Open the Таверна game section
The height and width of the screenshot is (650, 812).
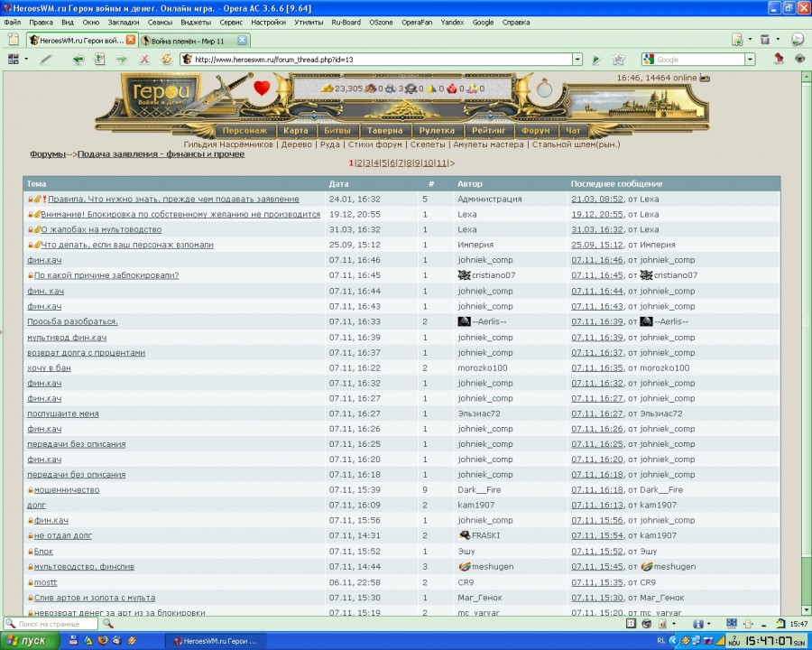coord(384,131)
